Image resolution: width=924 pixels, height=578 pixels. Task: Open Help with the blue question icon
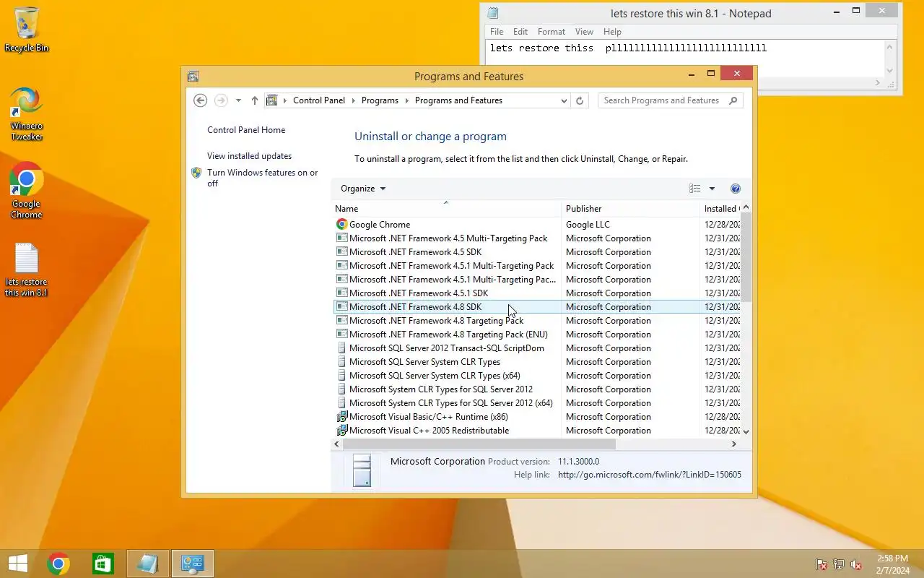coord(736,189)
